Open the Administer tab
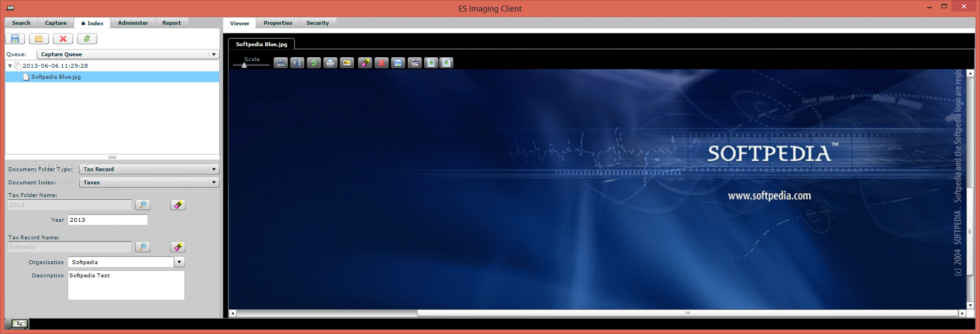The width and height of the screenshot is (980, 334). click(x=133, y=23)
